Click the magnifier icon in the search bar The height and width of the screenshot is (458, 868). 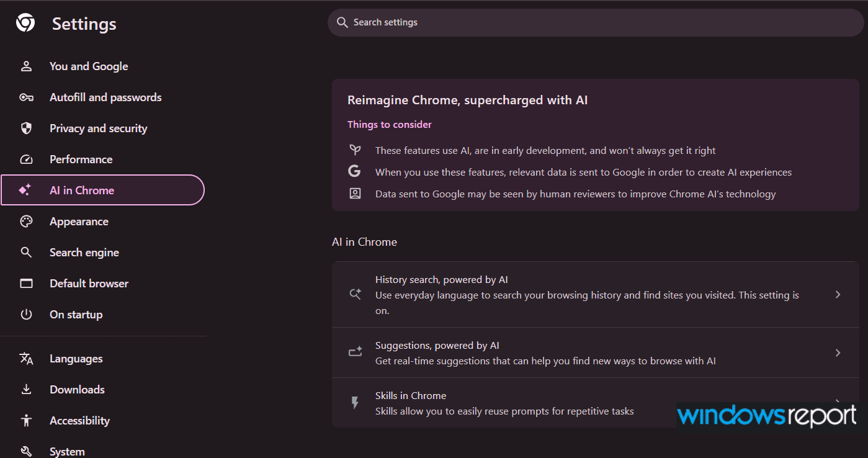coord(342,22)
